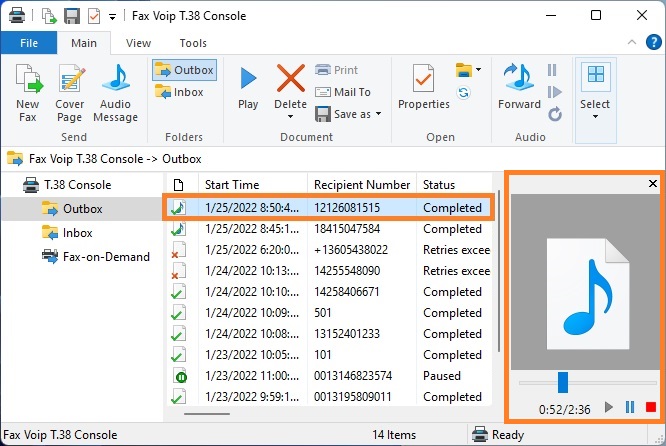Click the refresh icon in Open group
This screenshot has height=446, width=666.
click(463, 92)
